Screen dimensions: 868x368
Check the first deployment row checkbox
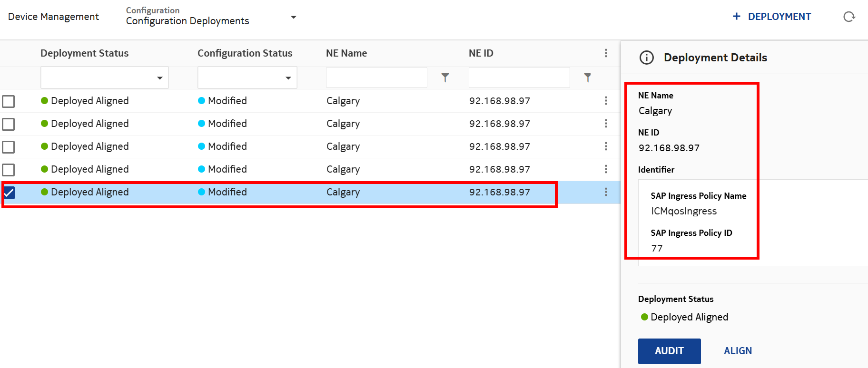click(9, 101)
